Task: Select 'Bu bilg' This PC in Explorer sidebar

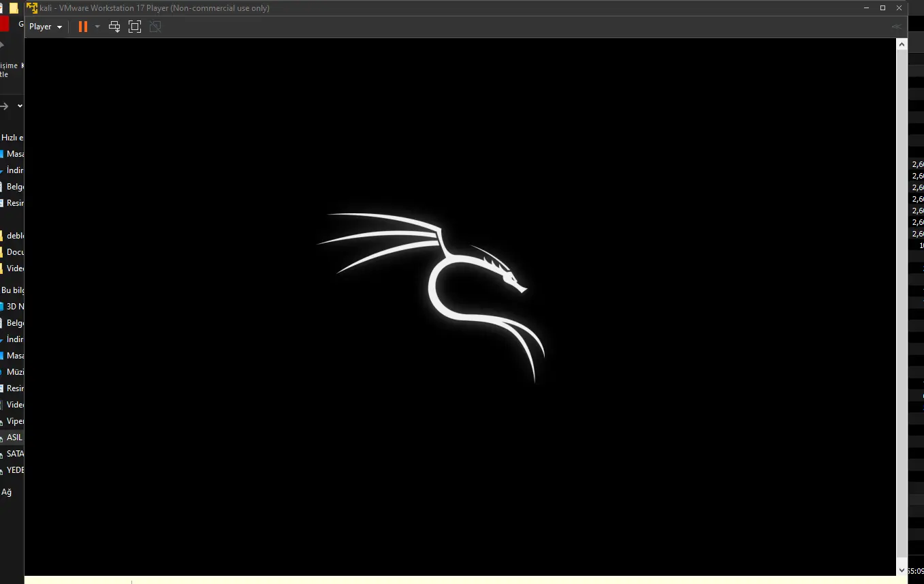Action: 12,290
